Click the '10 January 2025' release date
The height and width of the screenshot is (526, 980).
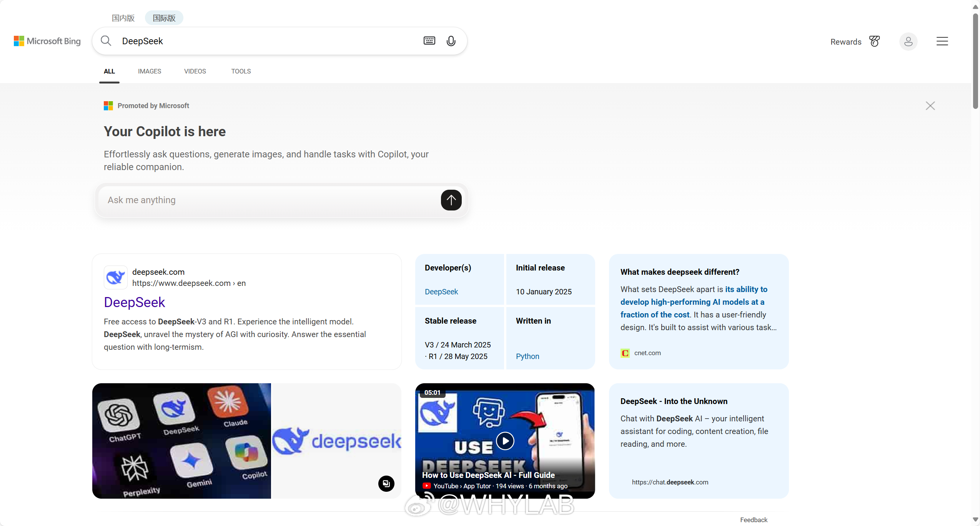(544, 292)
